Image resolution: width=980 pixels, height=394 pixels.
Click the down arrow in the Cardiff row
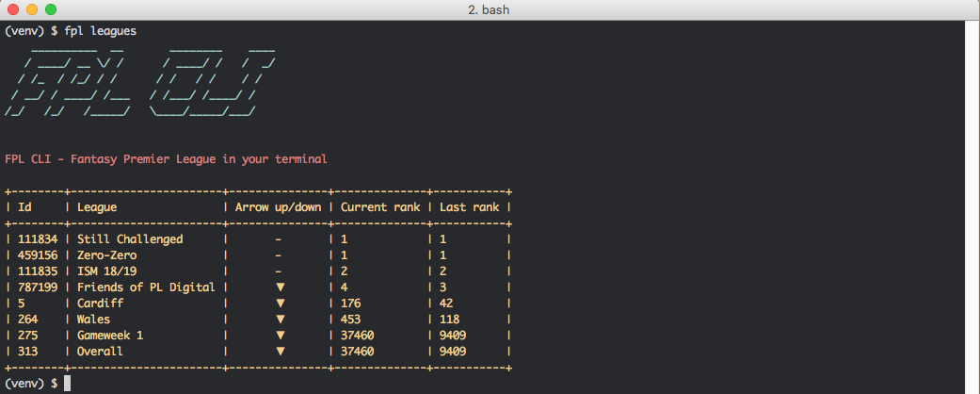tap(280, 304)
